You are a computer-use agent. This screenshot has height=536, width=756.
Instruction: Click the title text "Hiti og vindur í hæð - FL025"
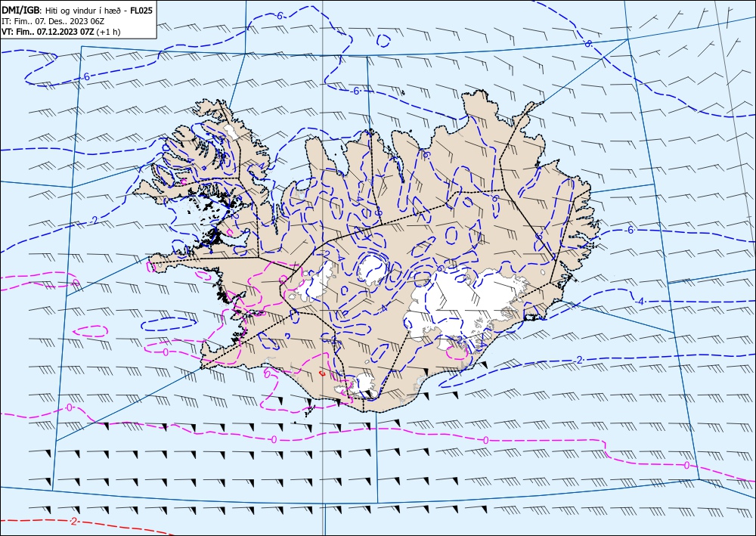[99, 10]
